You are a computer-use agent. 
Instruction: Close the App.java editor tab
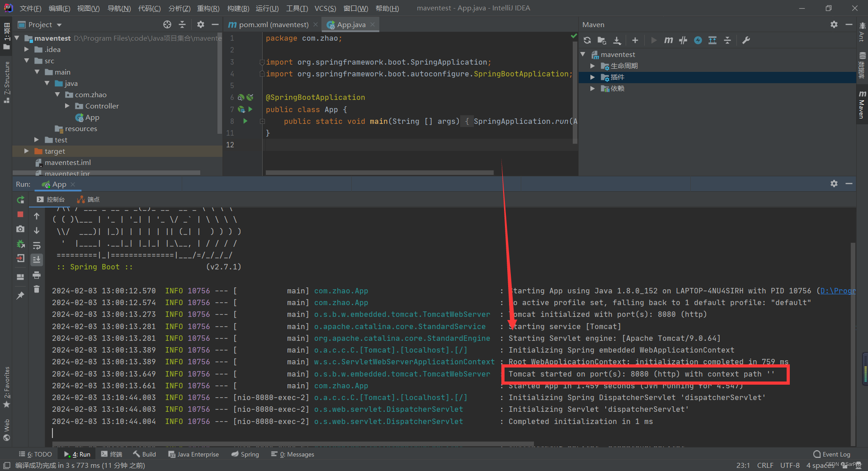pos(373,24)
